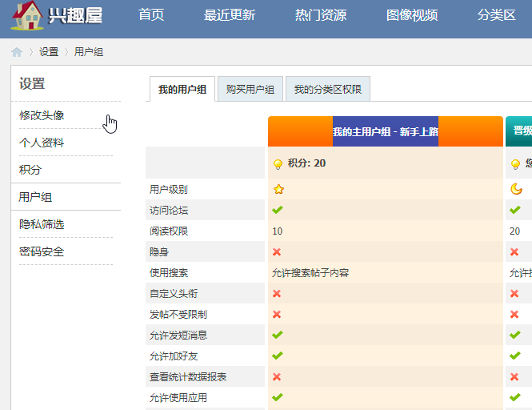Click 用户组 in breadcrumb

[89, 52]
